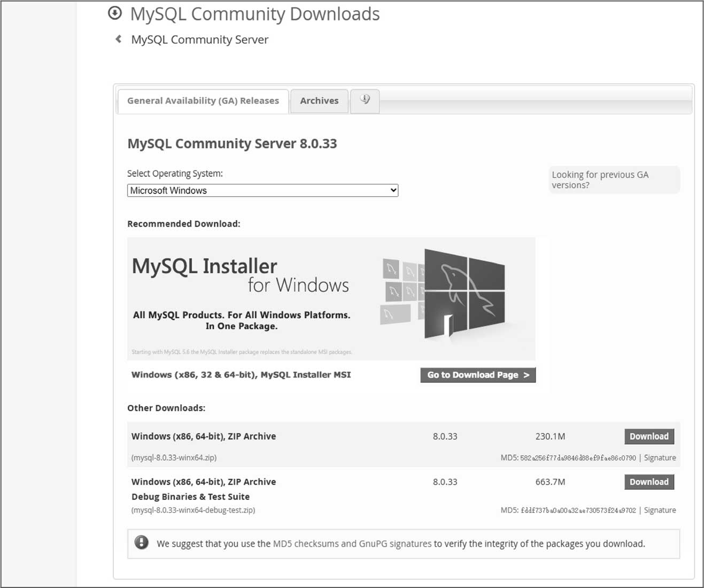The width and height of the screenshot is (704, 588).
Task: Click the back arrow before MySQL Community Server
Action: tap(118, 39)
